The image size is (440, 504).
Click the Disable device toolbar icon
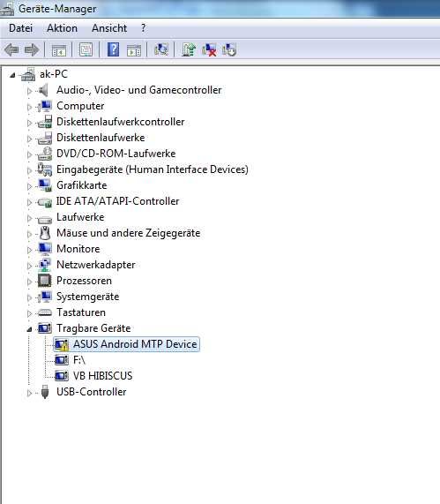coord(229,49)
